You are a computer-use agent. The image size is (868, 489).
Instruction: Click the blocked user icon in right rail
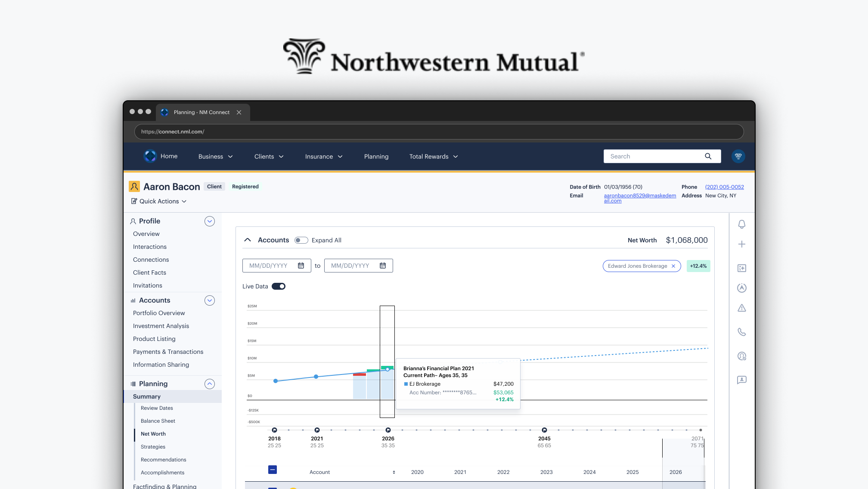coord(742,356)
